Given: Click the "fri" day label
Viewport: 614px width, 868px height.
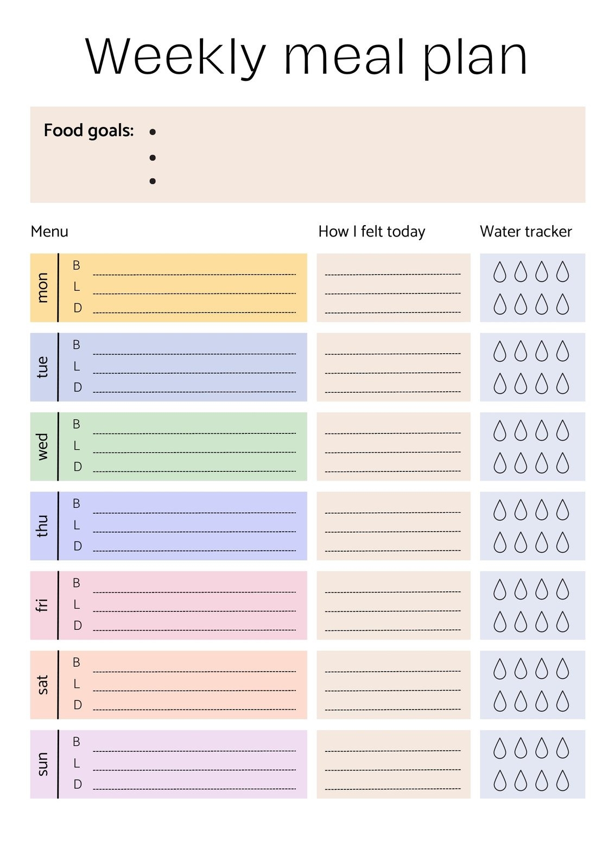Looking at the screenshot, I should pyautogui.click(x=42, y=605).
